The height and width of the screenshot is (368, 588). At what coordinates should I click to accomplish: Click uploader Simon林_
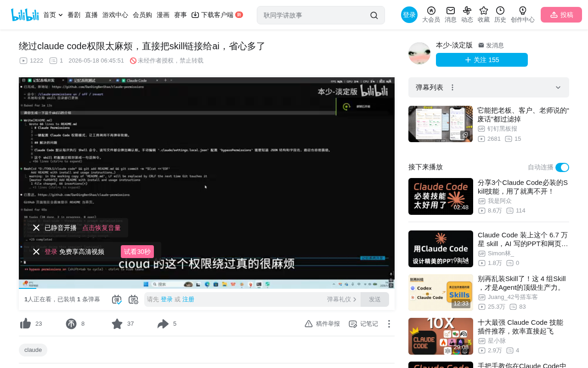pos(501,253)
